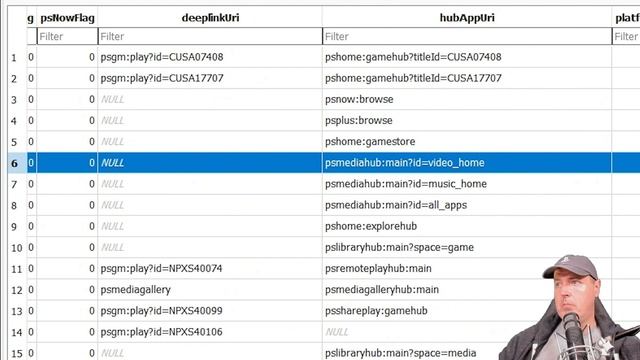This screenshot has width=640, height=360.
Task: Select row number 12 header
Action: (17, 290)
